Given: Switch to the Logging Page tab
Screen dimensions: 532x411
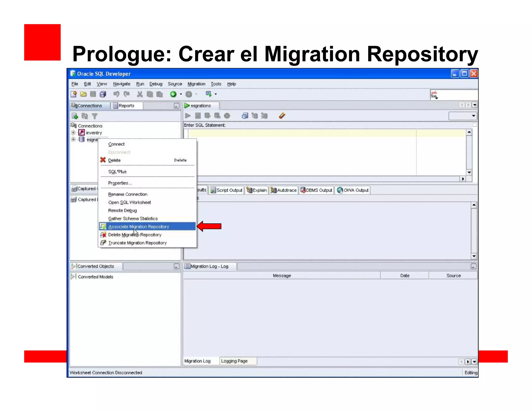Looking at the screenshot, I should click(x=238, y=361).
